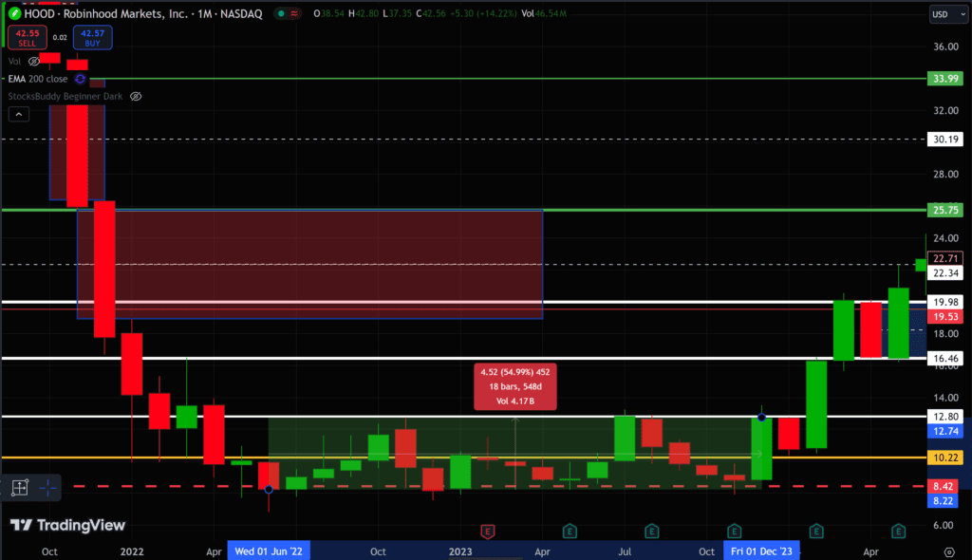The height and width of the screenshot is (560, 972).
Task: Select the StocksBuddy Beginner Dark label
Action: coord(65,96)
